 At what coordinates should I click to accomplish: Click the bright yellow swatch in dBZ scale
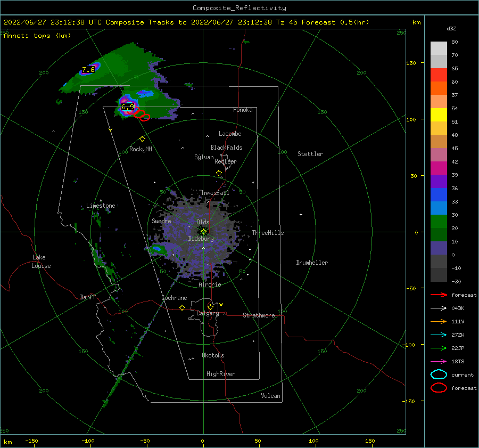(x=439, y=115)
